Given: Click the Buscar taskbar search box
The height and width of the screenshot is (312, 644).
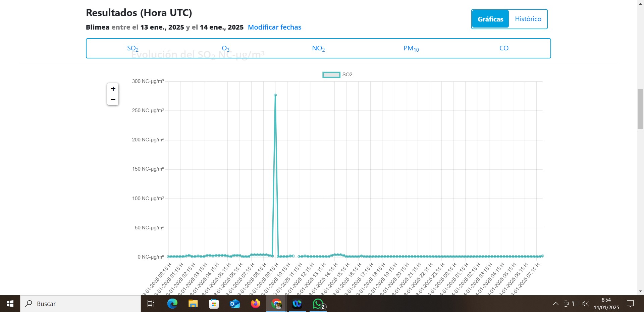Looking at the screenshot, I should pos(80,304).
